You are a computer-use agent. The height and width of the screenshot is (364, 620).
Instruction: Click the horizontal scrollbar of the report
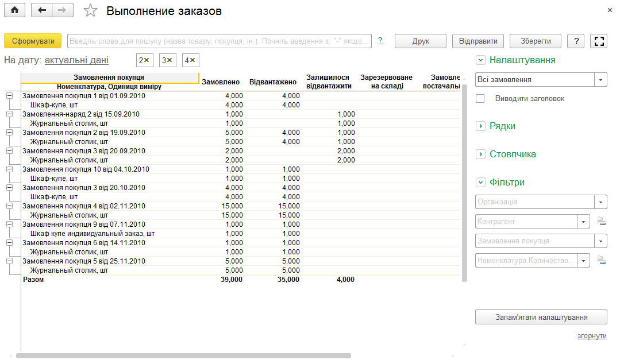pos(183,356)
